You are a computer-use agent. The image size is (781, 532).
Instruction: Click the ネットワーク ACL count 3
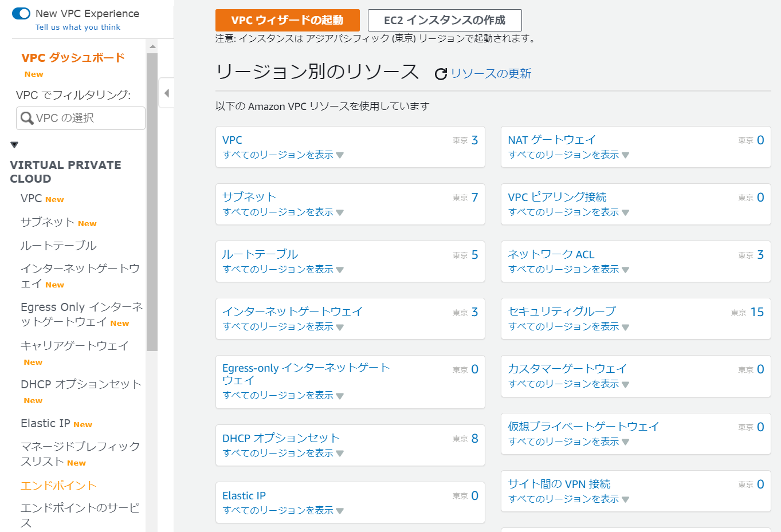coord(760,255)
